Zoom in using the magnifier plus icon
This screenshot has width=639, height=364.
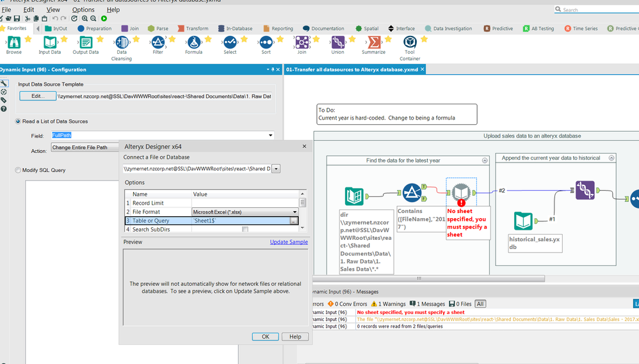85,19
